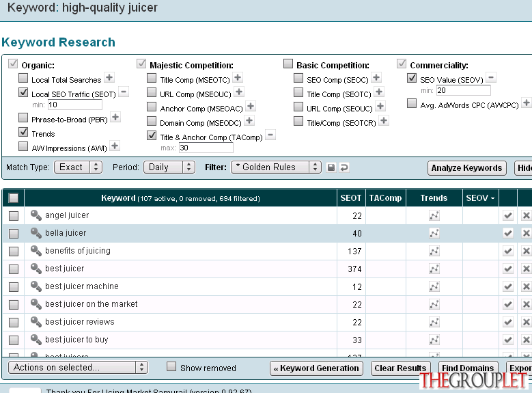The height and width of the screenshot is (393, 532).
Task: Remove best juicer reviews using X icon
Action: 527,322
